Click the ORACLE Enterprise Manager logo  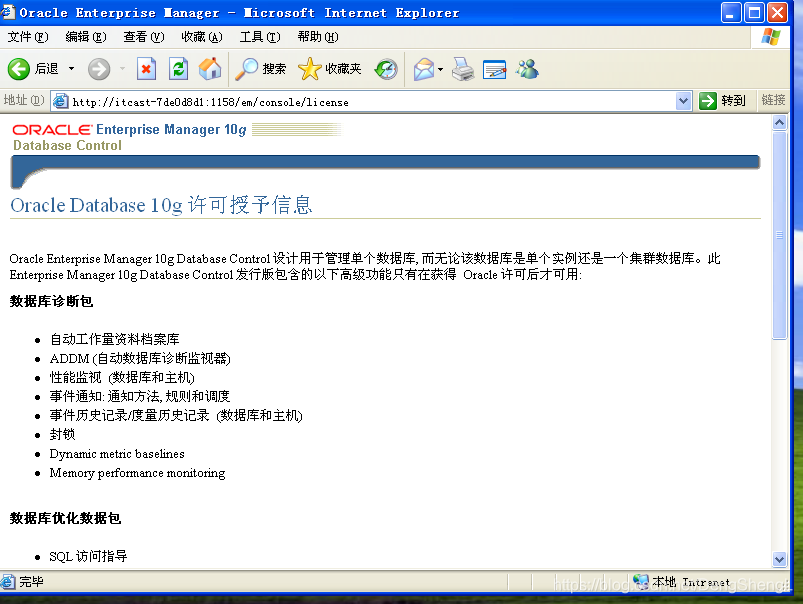click(129, 130)
